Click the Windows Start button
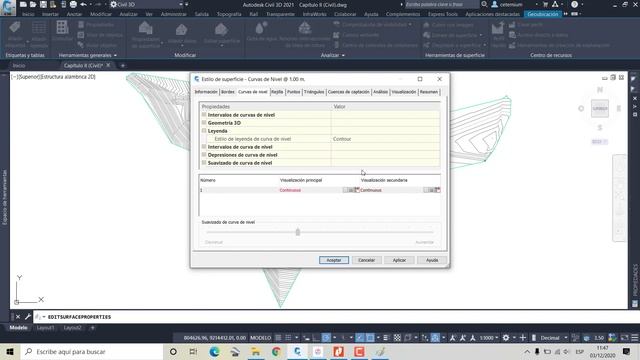640x360 pixels. coord(10,351)
